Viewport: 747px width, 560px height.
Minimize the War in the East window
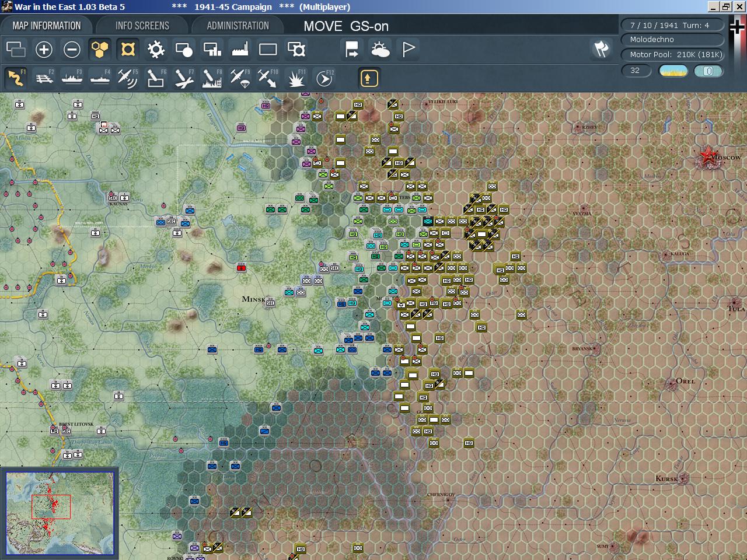[713, 7]
